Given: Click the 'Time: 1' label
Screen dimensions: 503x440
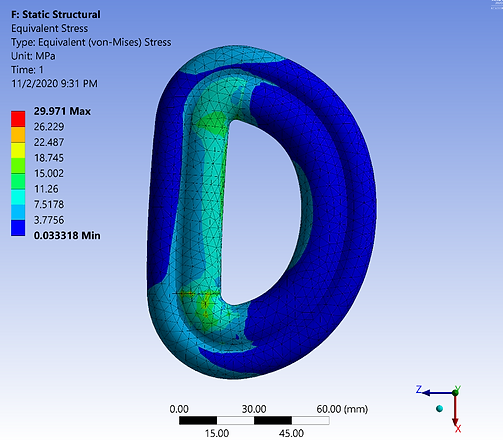Looking at the screenshot, I should click(x=27, y=70).
